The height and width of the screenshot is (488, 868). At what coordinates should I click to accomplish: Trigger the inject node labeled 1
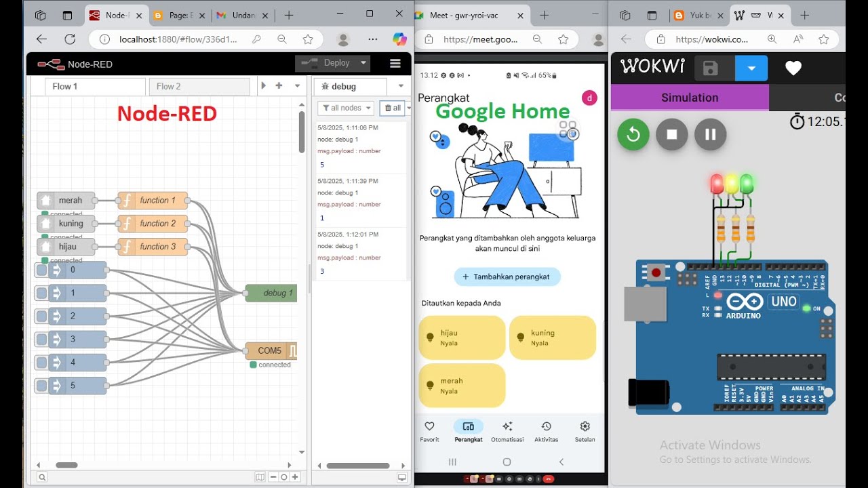click(41, 293)
